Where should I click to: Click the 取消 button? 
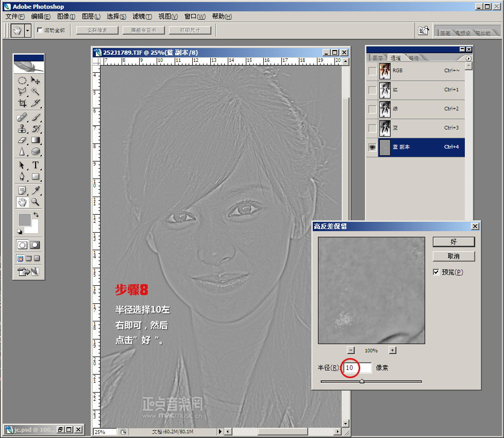click(453, 256)
